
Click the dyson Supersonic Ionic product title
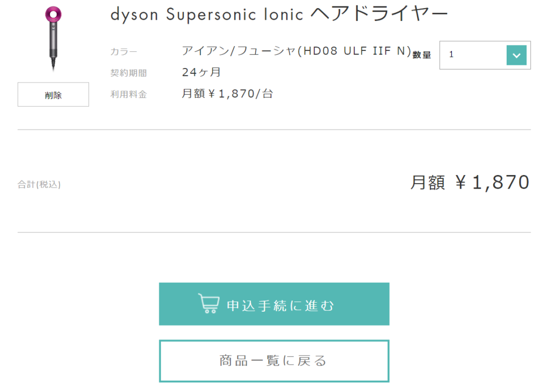279,14
